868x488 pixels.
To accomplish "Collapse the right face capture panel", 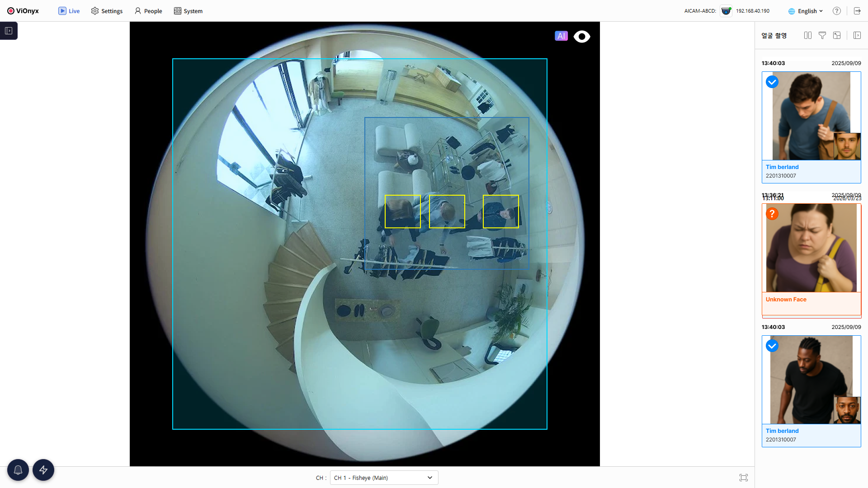I will pos(857,35).
